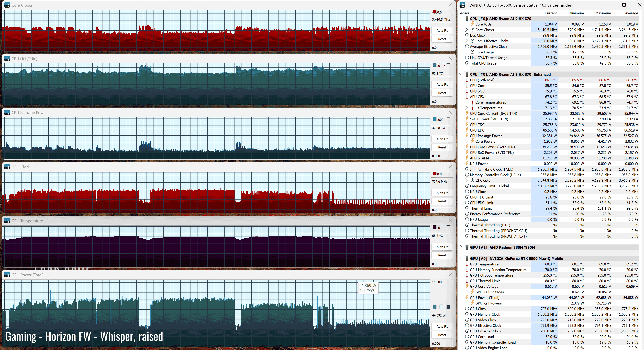Image resolution: width=644 pixels, height=350 pixels.
Task: Click the Average column header
Action: point(631,13)
